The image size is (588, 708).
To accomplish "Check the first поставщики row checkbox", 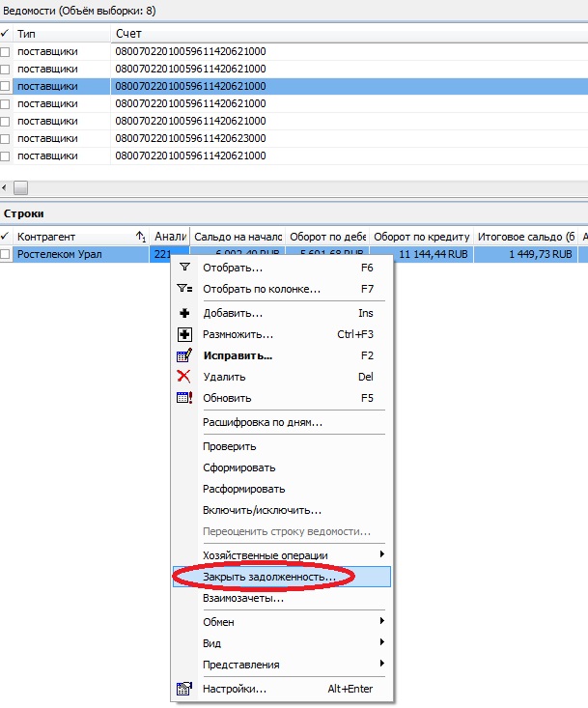I will [7, 51].
